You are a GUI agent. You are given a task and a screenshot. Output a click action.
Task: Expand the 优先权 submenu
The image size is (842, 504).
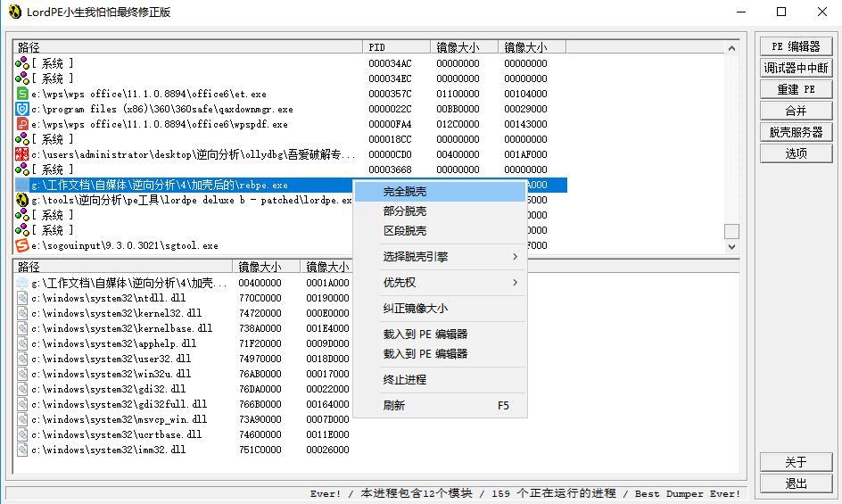tap(440, 283)
